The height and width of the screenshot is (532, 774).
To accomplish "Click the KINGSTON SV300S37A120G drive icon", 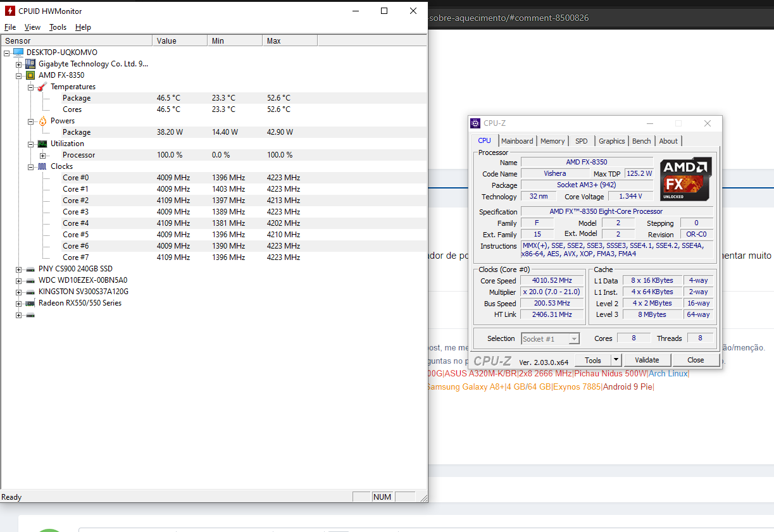I will 30,292.
